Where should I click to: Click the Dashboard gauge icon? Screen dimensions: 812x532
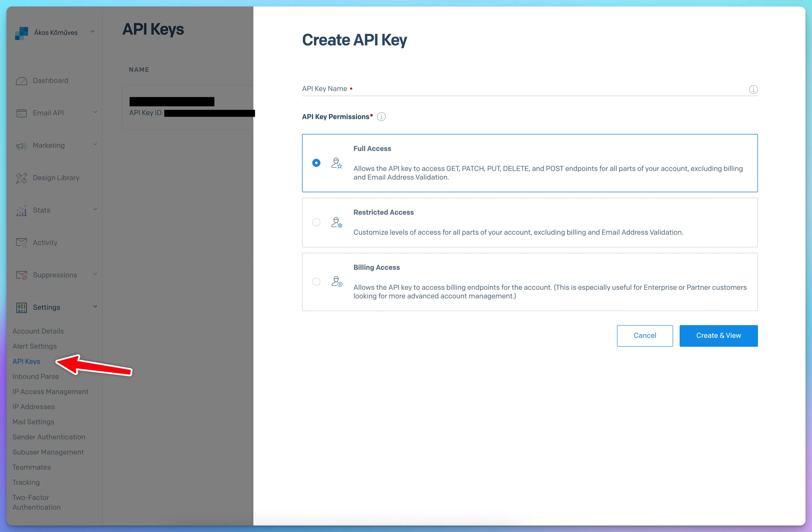(22, 81)
